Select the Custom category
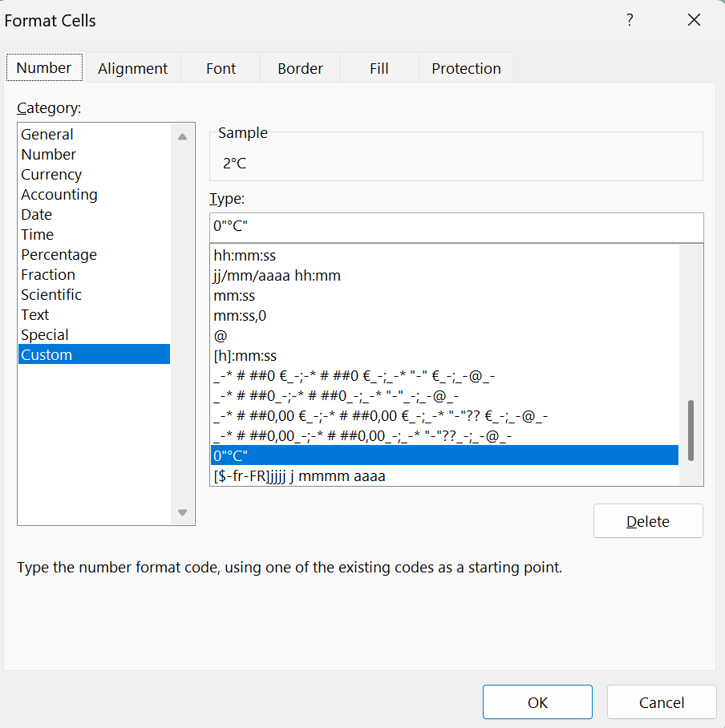 [x=95, y=354]
